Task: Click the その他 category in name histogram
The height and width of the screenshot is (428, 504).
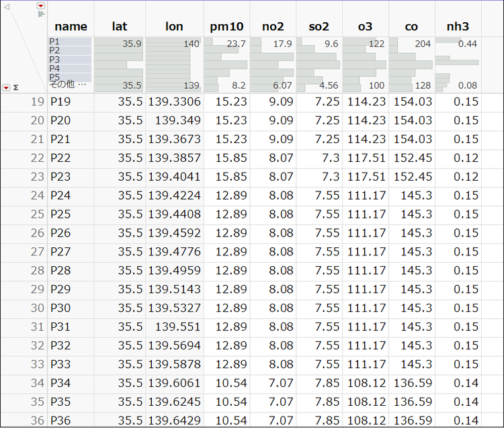Action: pyautogui.click(x=68, y=85)
